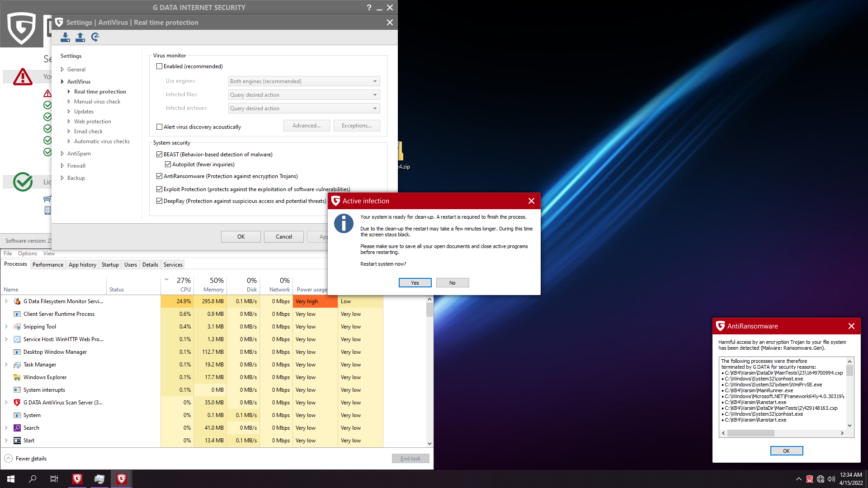Open the Startup tab
Viewport: 868px width, 488px height.
tap(110, 265)
